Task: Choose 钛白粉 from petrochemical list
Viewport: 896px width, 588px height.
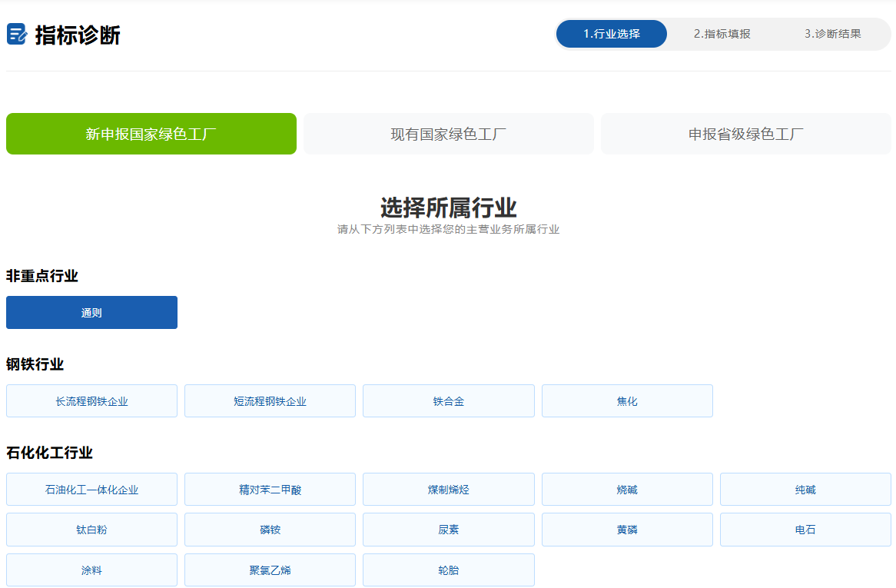Action: 91,530
